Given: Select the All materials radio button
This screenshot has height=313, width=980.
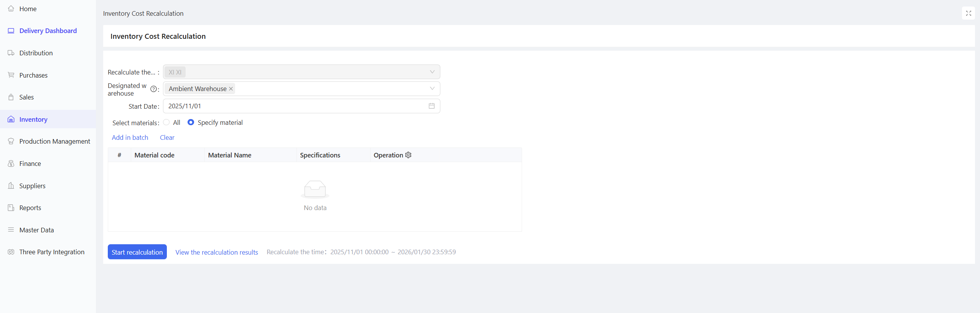Looking at the screenshot, I should point(166,123).
